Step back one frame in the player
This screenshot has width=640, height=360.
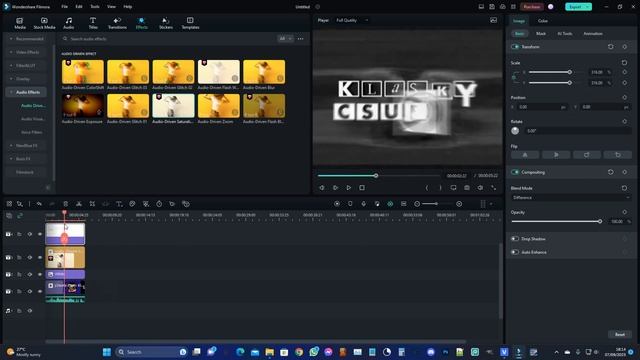click(x=322, y=188)
